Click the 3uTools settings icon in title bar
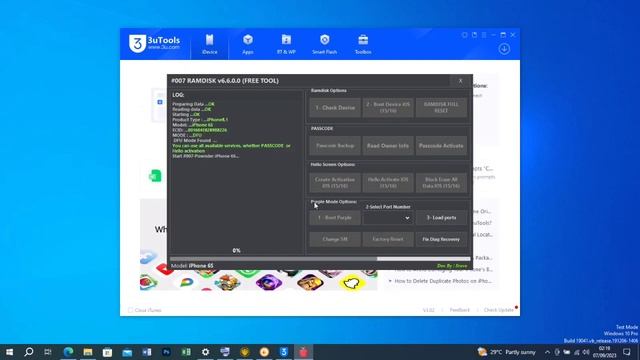 tap(464, 35)
